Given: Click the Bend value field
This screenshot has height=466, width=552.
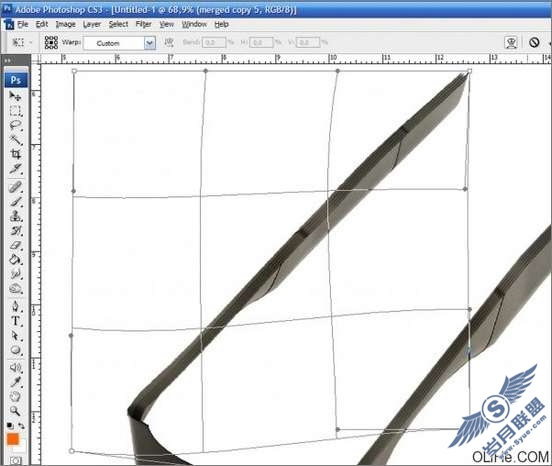Looking at the screenshot, I should tap(214, 43).
